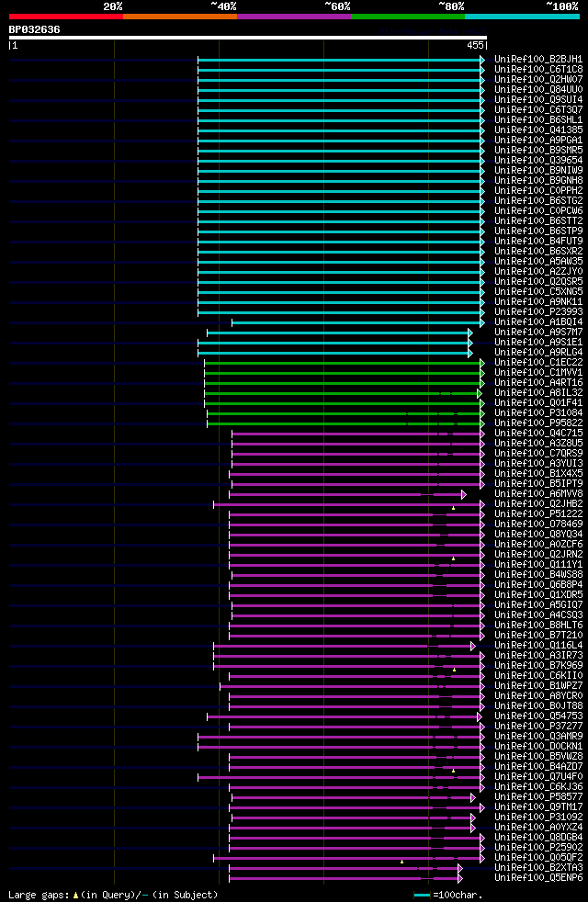Select the UniRef100_A0YXZ4 label
This screenshot has width=588, height=902.
click(538, 828)
